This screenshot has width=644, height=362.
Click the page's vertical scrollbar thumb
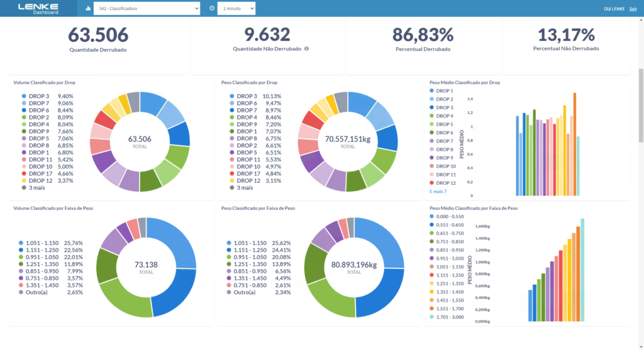[x=641, y=106]
